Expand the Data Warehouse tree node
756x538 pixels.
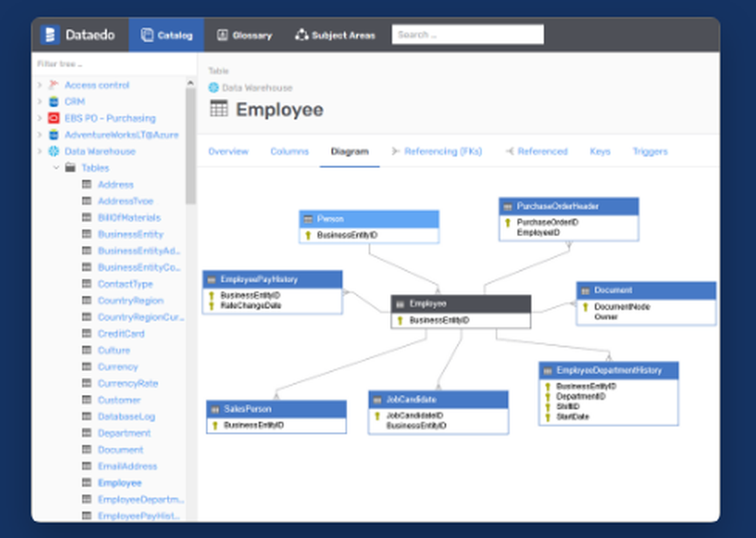(39, 151)
